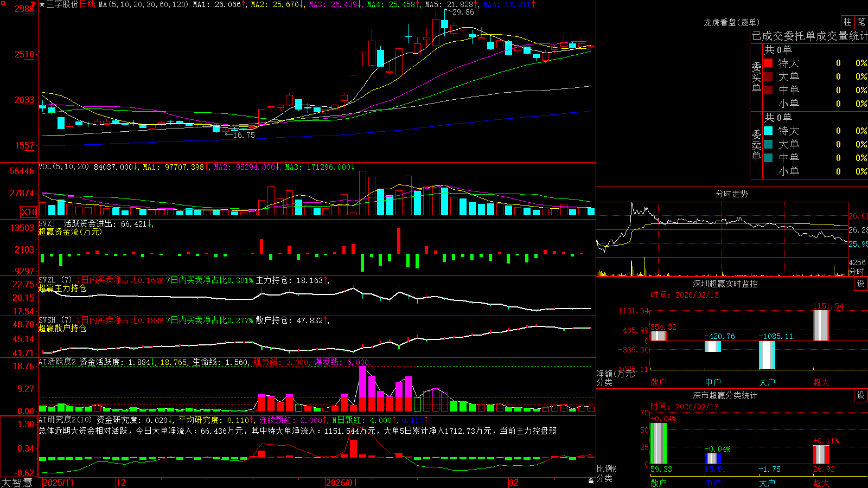The height and width of the screenshot is (488, 868).
Task: Jump to 2026/01 on the time axis
Action: (341, 483)
